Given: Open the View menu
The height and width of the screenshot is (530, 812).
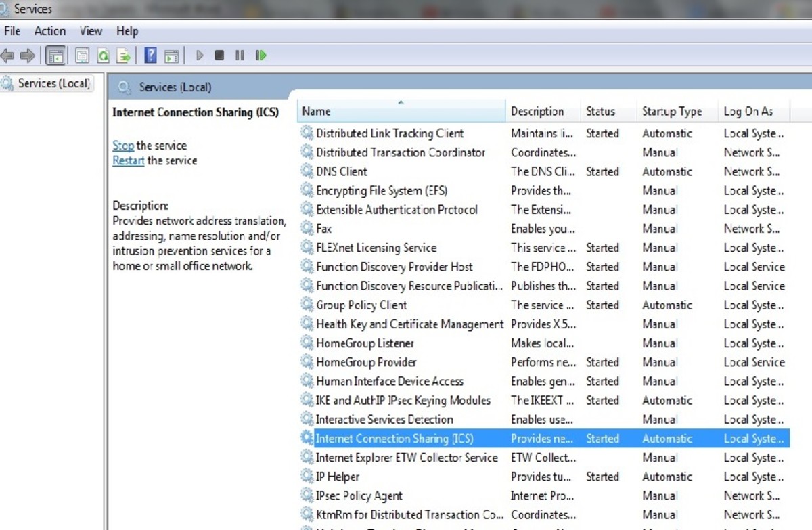Looking at the screenshot, I should pos(91,31).
